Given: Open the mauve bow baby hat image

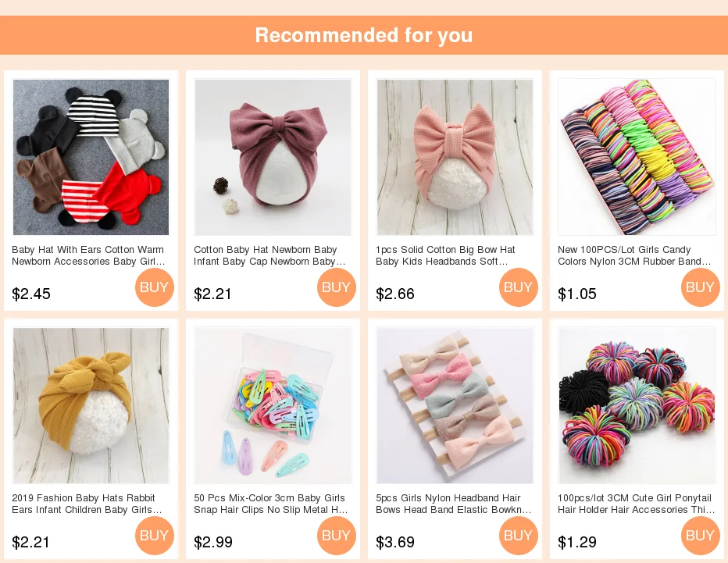Looking at the screenshot, I should pyautogui.click(x=273, y=157).
